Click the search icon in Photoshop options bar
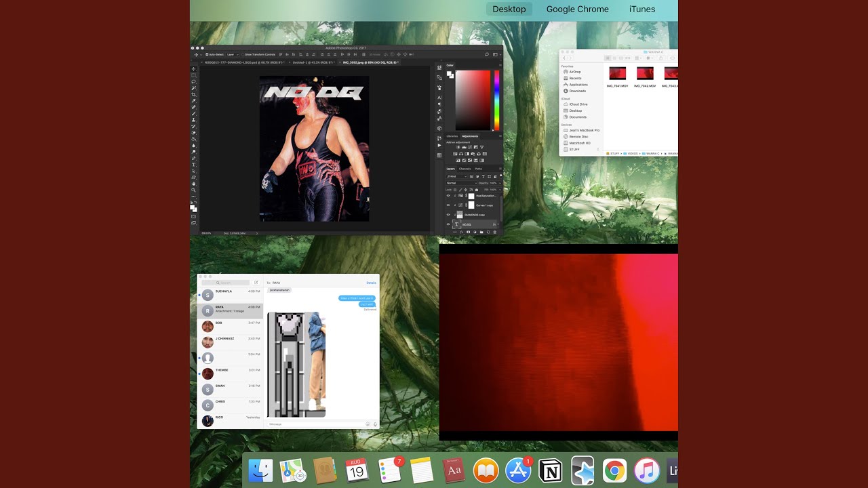 point(487,54)
